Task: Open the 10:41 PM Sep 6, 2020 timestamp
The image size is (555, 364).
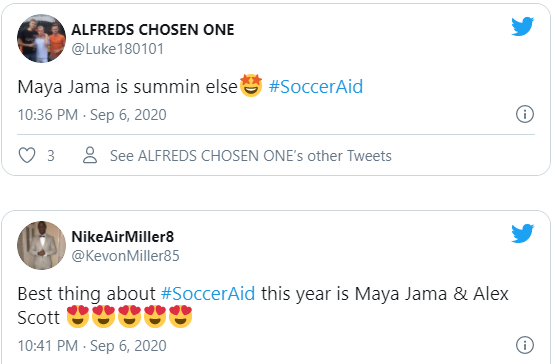Action: coord(92,346)
